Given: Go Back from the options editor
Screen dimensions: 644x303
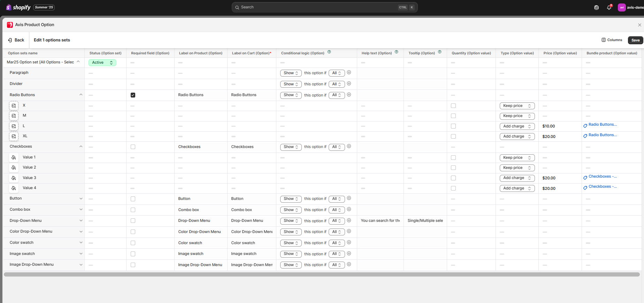Looking at the screenshot, I should tap(16, 40).
